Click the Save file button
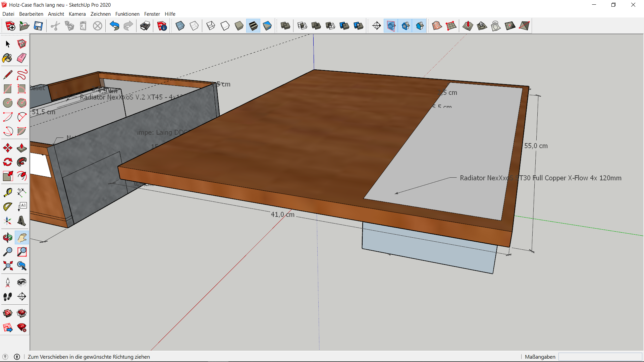This screenshot has height=362, width=644. pyautogui.click(x=38, y=26)
